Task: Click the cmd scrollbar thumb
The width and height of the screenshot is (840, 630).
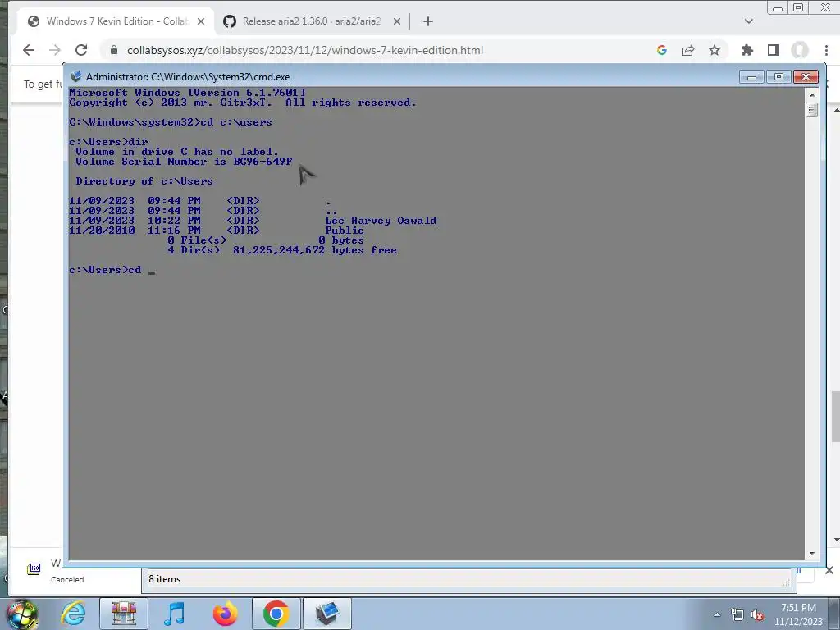Action: click(x=811, y=111)
